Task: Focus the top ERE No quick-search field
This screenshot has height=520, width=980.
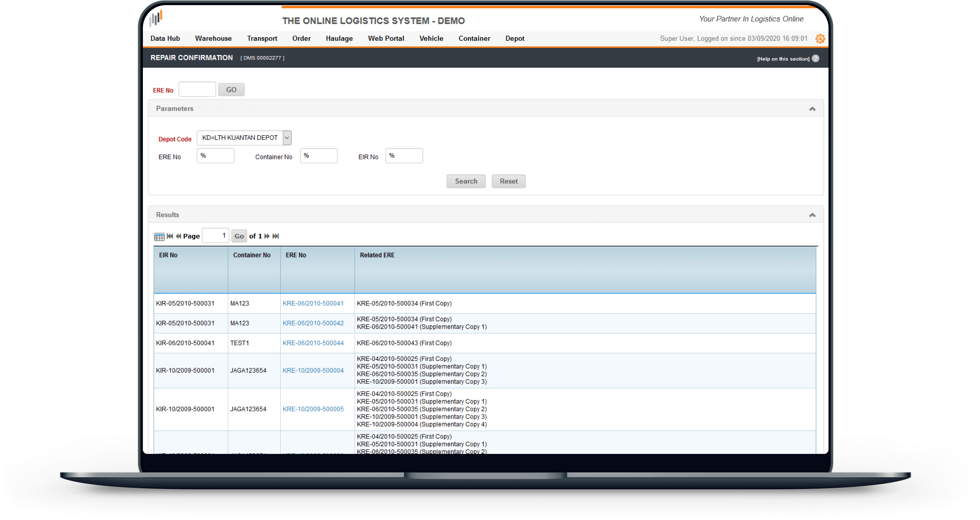Action: 197,89
